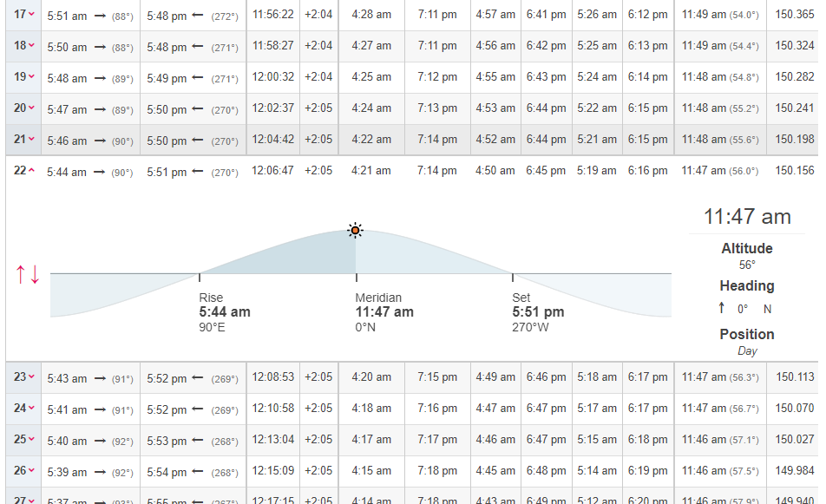This screenshot has height=504, width=826.
Task: Select distance value 150.156
Action: click(795, 171)
